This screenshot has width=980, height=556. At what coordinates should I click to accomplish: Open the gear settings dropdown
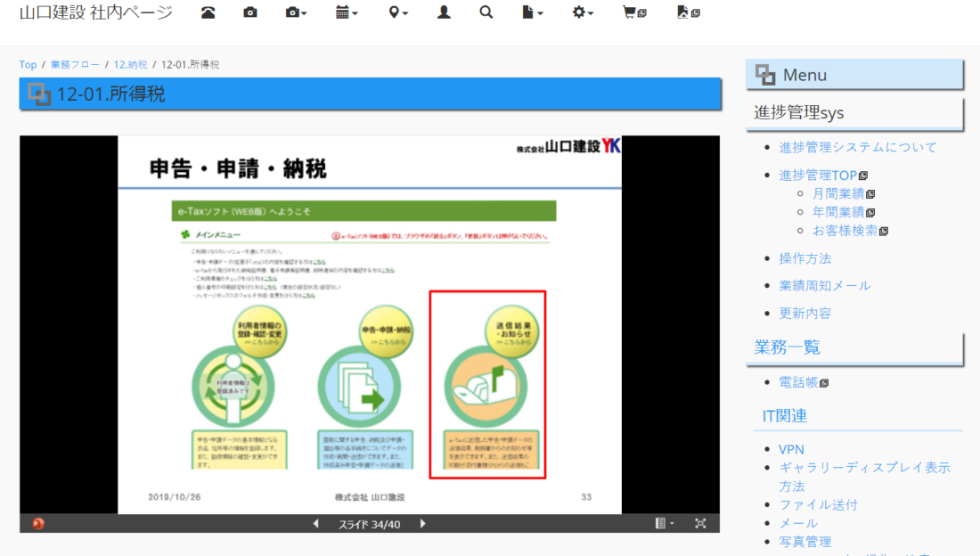click(x=583, y=12)
